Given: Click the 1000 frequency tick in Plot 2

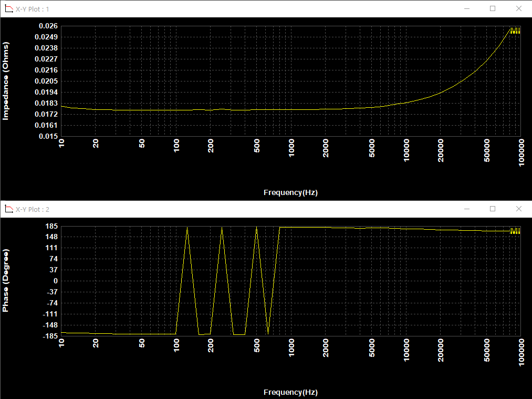Looking at the screenshot, I should pyautogui.click(x=291, y=348).
